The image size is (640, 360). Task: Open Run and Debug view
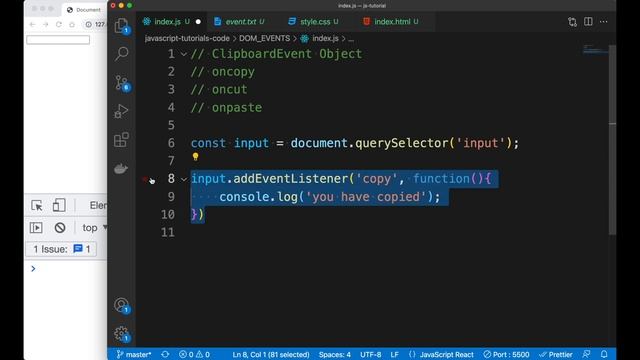click(121, 111)
